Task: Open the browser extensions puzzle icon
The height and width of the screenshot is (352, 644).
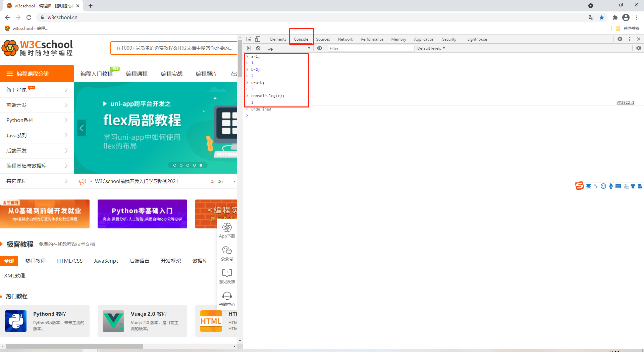Action: coord(615,17)
